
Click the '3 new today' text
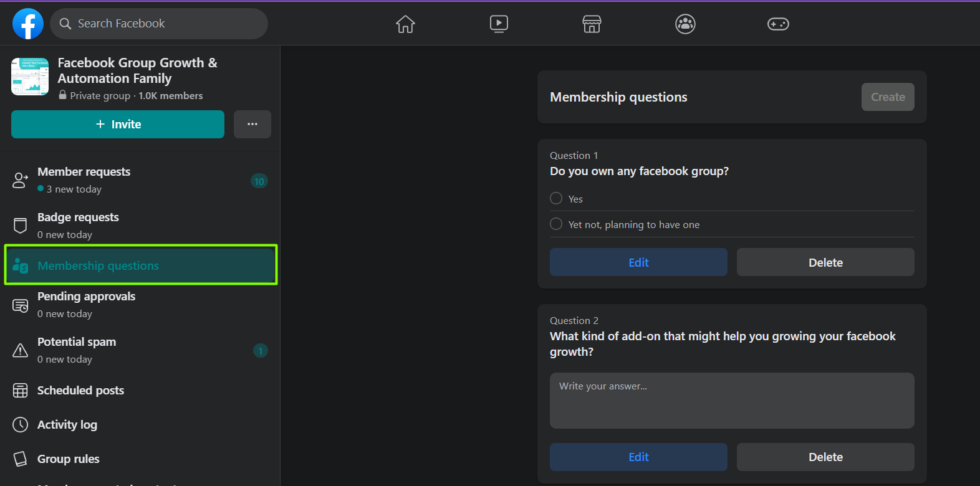click(x=74, y=189)
